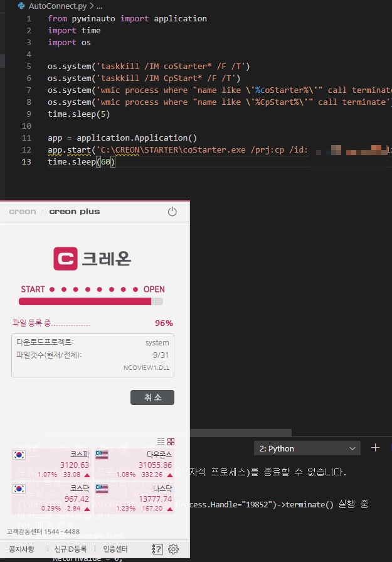Click 'from pywinauto import application' line
The width and height of the screenshot is (392, 562).
pyautogui.click(x=127, y=19)
